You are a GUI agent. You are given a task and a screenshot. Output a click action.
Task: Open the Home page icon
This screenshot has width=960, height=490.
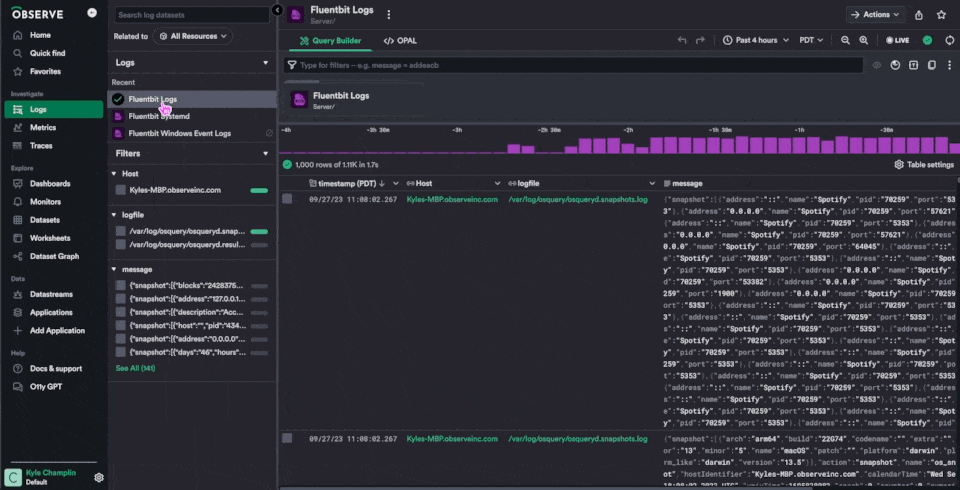coord(18,35)
